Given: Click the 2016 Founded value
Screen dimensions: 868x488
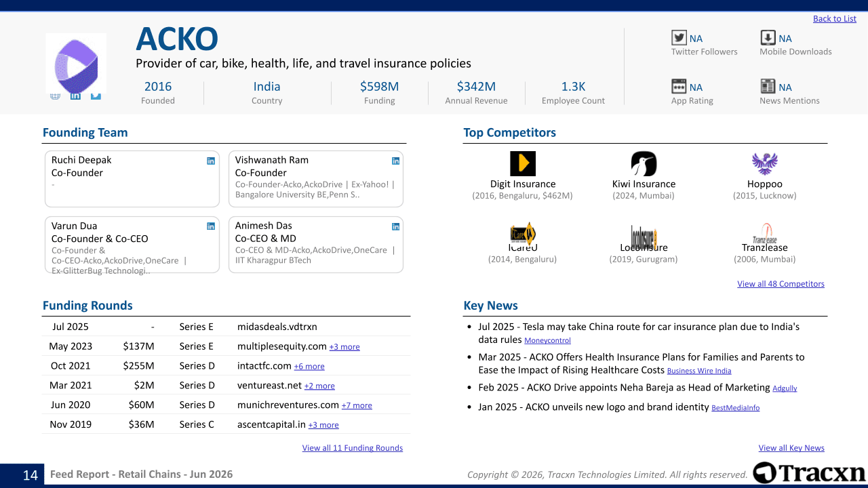Looking at the screenshot, I should tap(158, 87).
